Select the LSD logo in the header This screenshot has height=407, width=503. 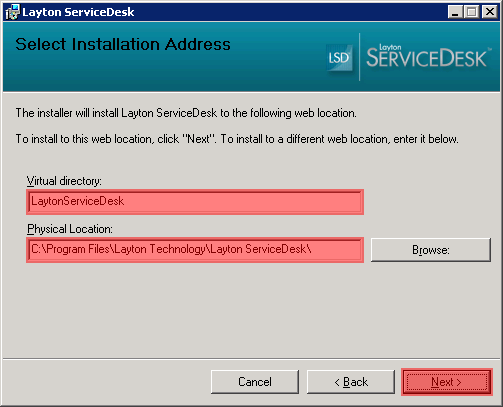click(x=339, y=58)
